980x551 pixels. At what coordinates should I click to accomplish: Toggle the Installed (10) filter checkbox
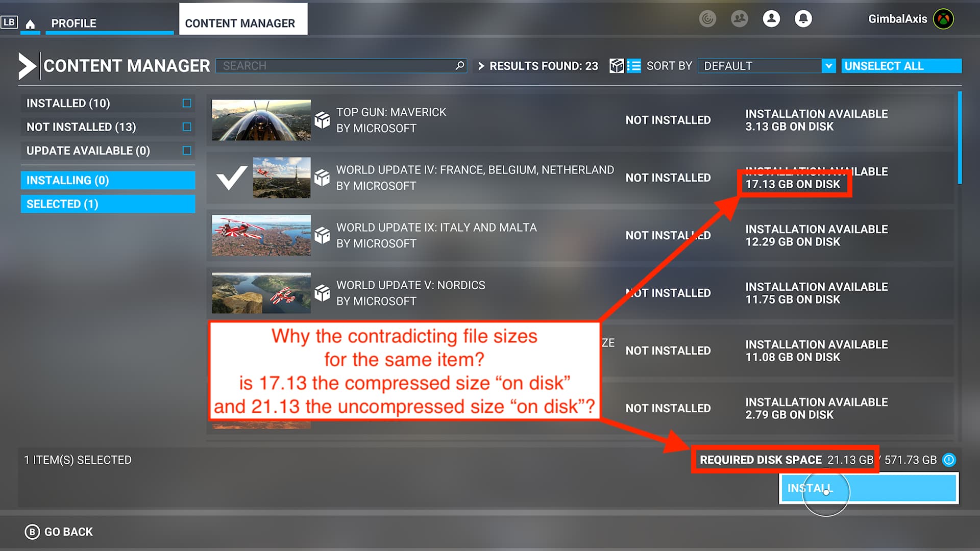click(x=187, y=103)
